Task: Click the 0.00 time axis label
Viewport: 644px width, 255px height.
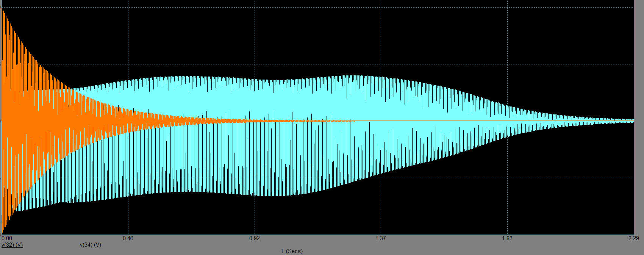Action: [7, 238]
